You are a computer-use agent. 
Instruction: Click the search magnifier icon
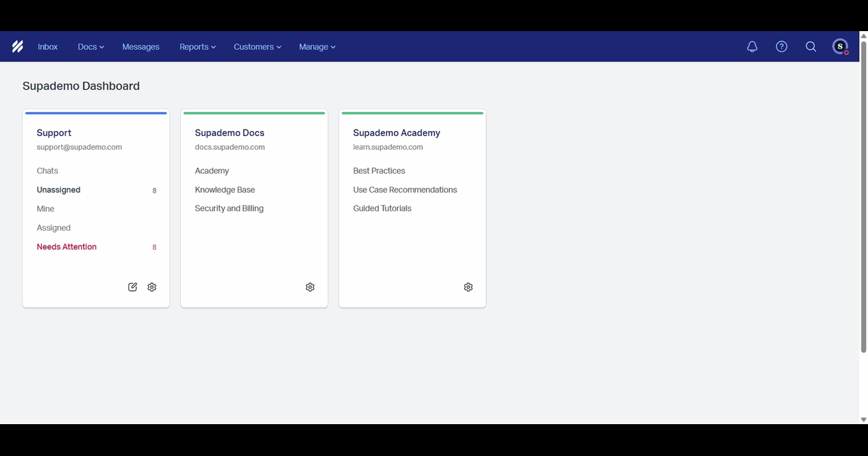coord(811,46)
